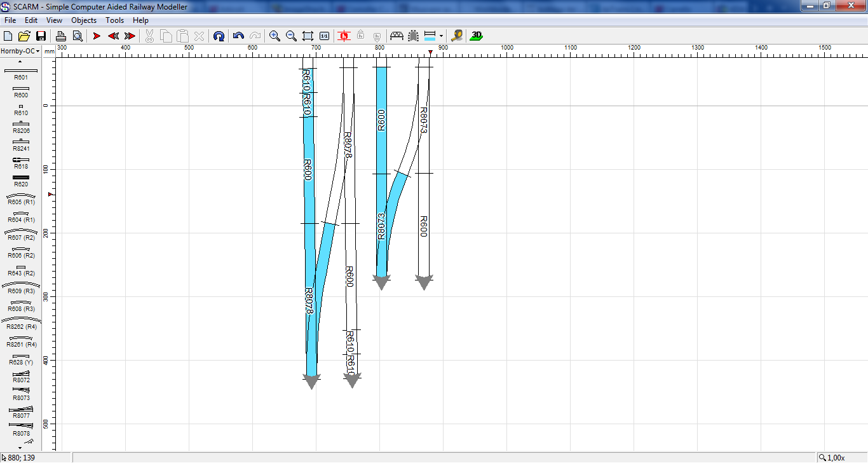868x463 pixels.
Task: Switch to 3D view
Action: point(476,36)
